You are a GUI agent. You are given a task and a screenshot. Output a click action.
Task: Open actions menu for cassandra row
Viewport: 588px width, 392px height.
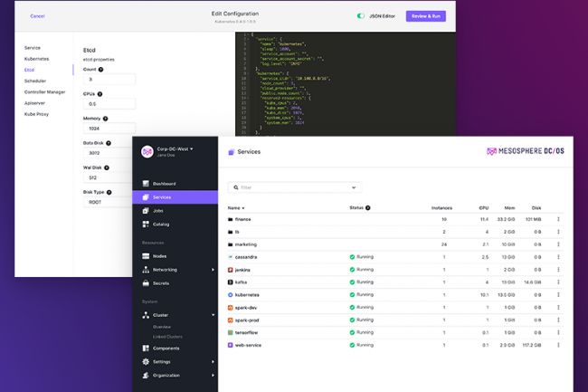click(x=558, y=257)
